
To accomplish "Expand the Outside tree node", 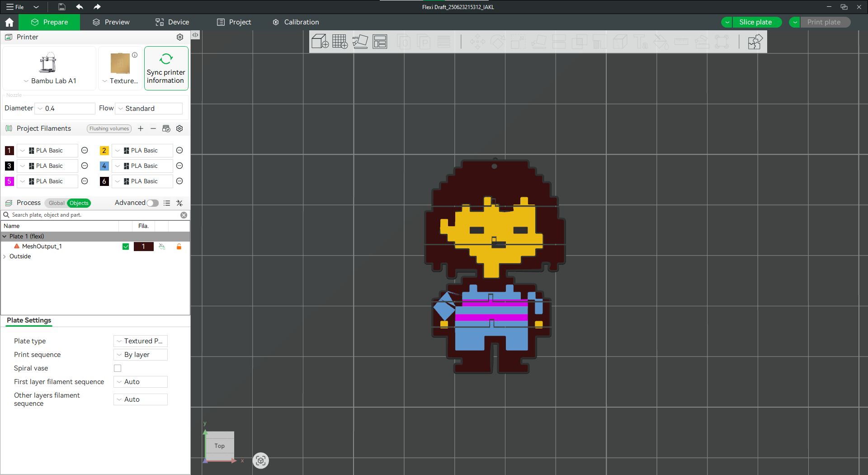I will point(5,256).
